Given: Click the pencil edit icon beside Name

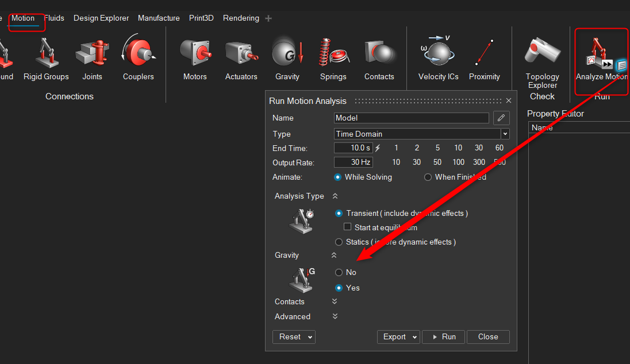Looking at the screenshot, I should pyautogui.click(x=501, y=118).
